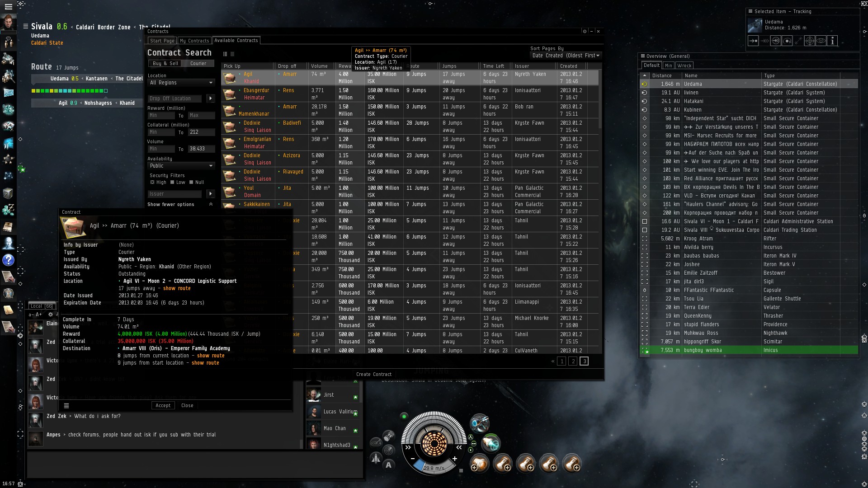Open the Public availability dropdown
The height and width of the screenshot is (488, 868).
pyautogui.click(x=181, y=166)
